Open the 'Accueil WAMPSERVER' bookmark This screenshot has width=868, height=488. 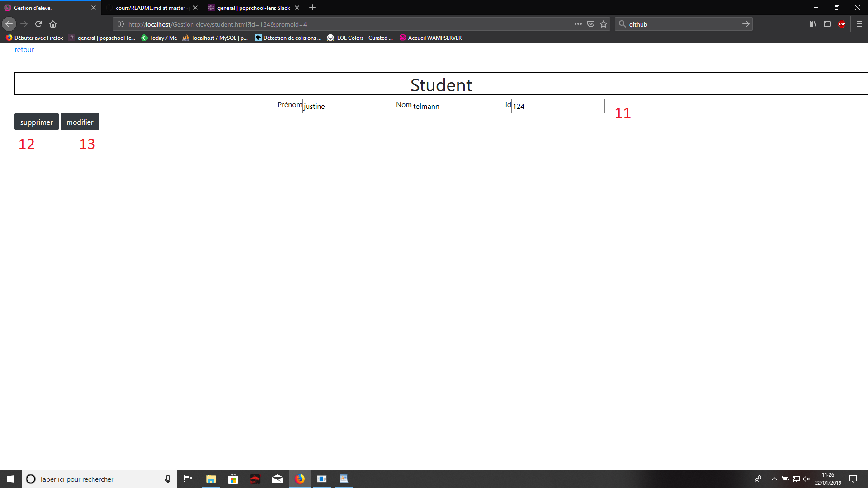point(430,38)
